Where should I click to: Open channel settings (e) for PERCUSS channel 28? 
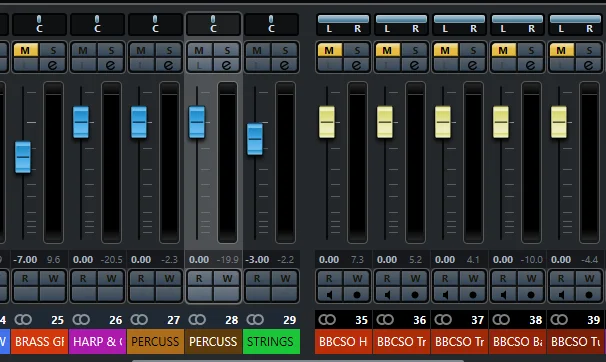tap(226, 65)
